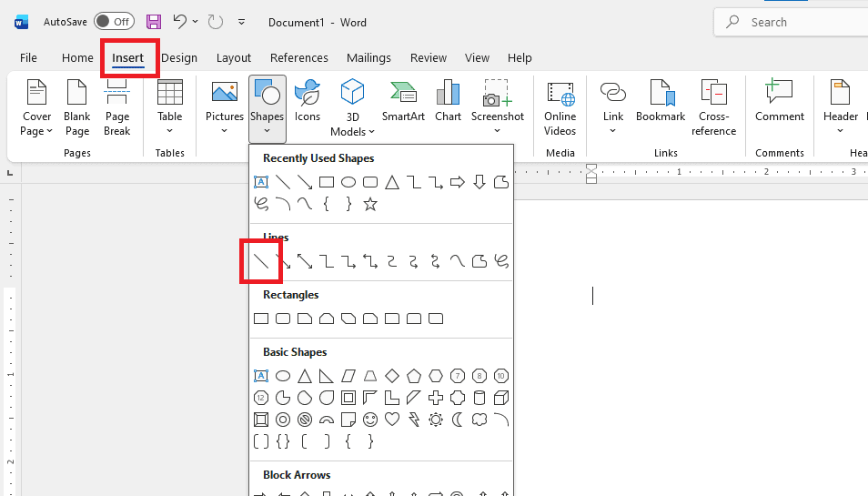Select the Moon shape
This screenshot has height=496, width=868.
tap(458, 420)
